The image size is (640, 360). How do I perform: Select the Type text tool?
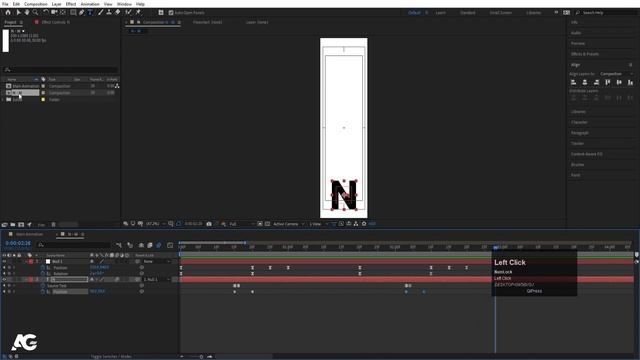[x=90, y=13]
